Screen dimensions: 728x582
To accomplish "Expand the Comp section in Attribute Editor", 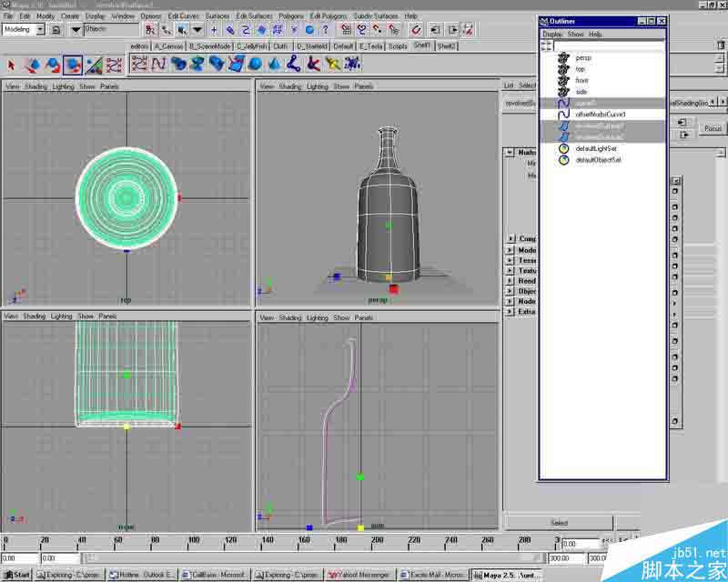I will click(x=511, y=238).
